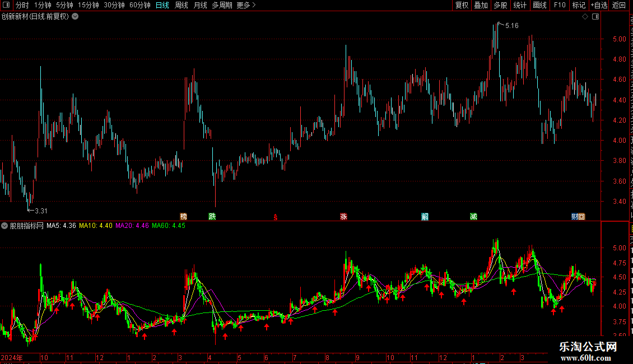Image resolution: width=633 pixels, height=364 pixels.
Task: Click the 标记 mark button
Action: click(579, 5)
